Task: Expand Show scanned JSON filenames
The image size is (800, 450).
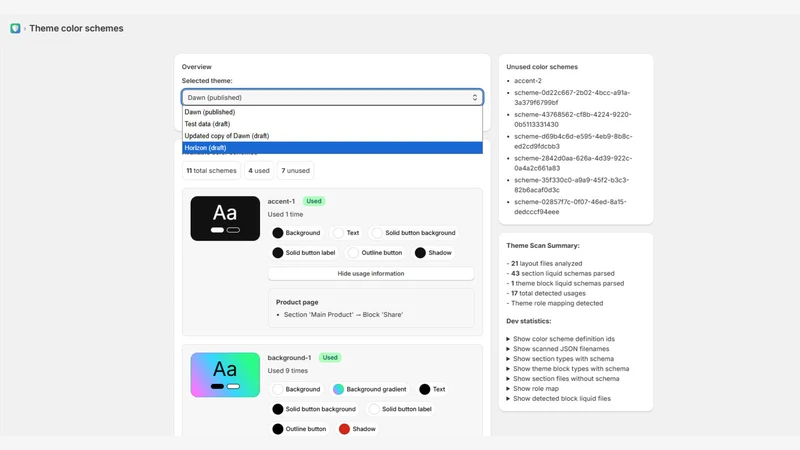Action: [558, 349]
